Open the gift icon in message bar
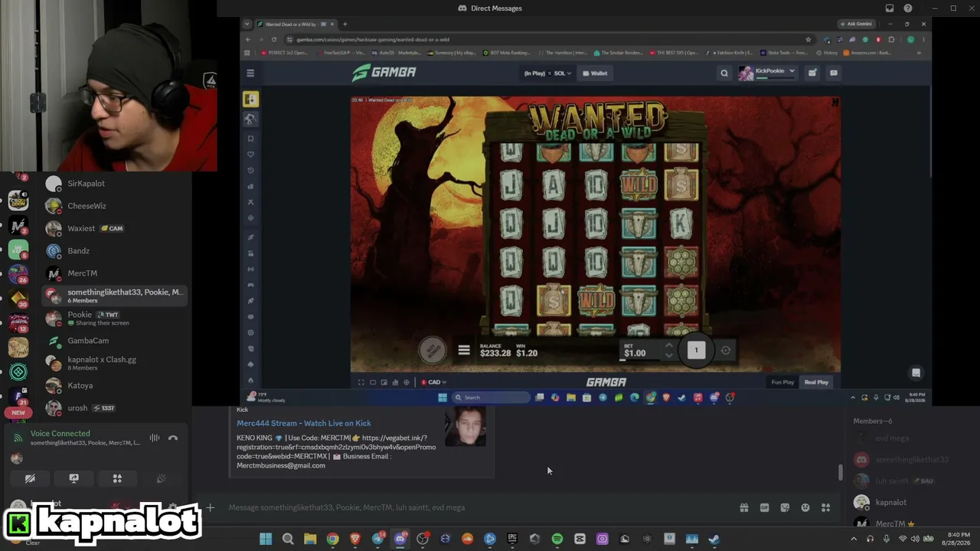Image resolution: width=980 pixels, height=551 pixels. tap(743, 507)
